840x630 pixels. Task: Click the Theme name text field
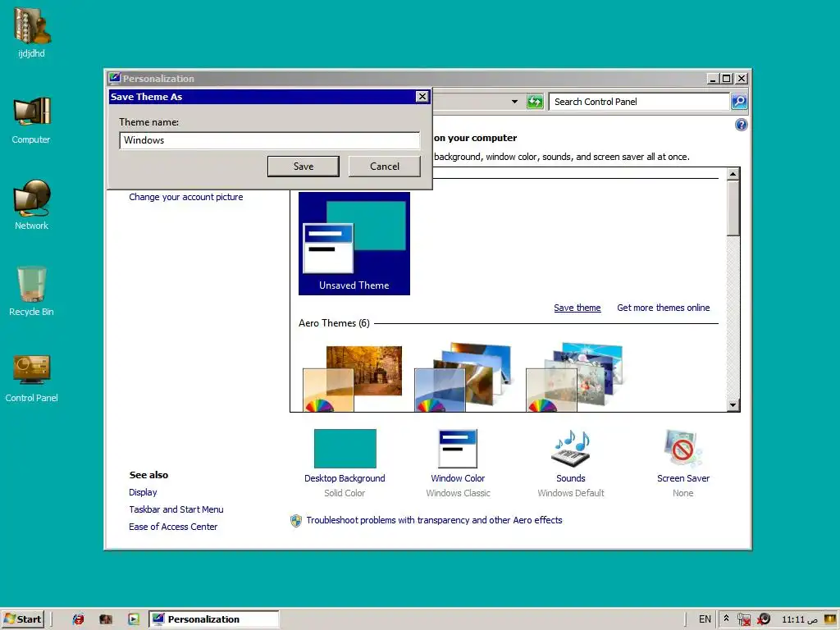[269, 140]
